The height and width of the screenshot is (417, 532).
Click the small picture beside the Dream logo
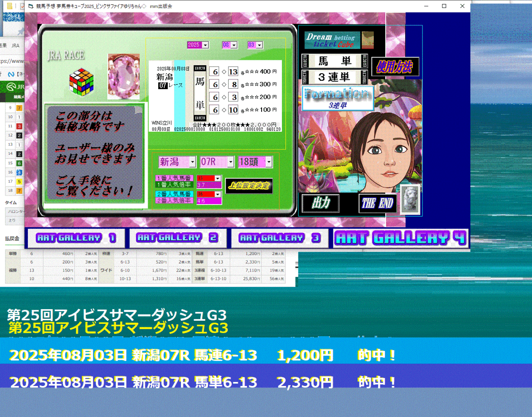[368, 40]
